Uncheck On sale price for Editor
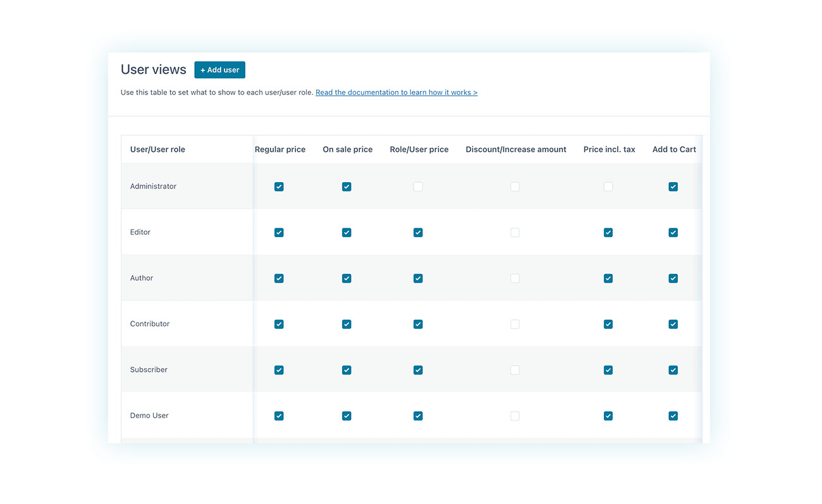Screen dimensions: 822x504 347,233
